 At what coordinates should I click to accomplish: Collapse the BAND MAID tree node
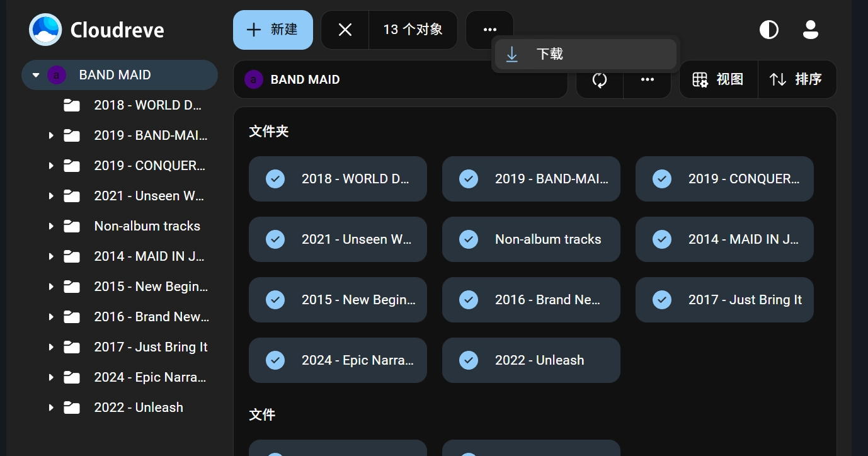[x=36, y=75]
